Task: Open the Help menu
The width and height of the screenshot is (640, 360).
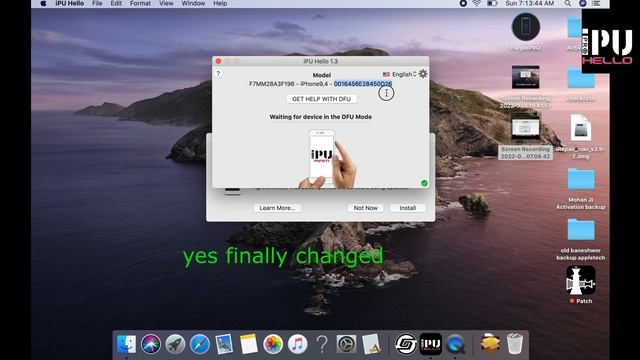Action: (x=220, y=3)
